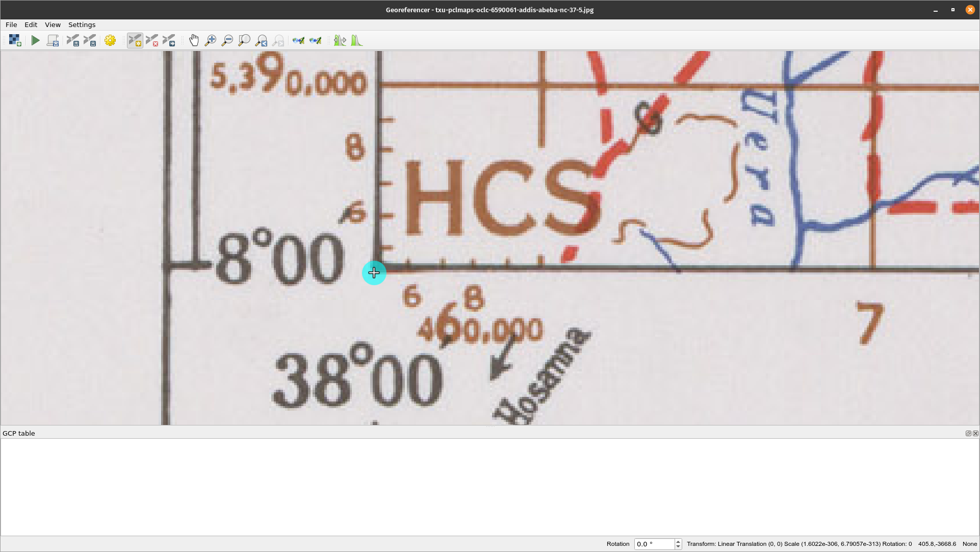The height and width of the screenshot is (552, 980).
Task: Link QGIS to Georeferencer icon
Action: click(316, 40)
